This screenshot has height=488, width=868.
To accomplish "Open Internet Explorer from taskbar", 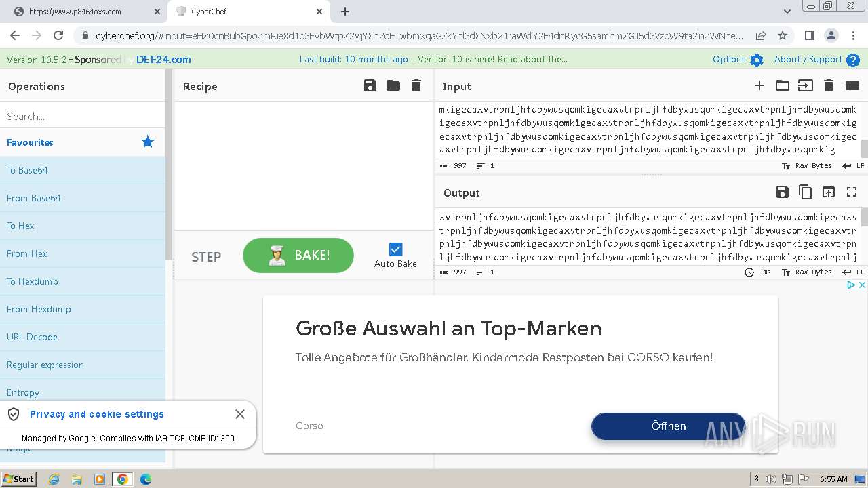I will pyautogui.click(x=54, y=479).
